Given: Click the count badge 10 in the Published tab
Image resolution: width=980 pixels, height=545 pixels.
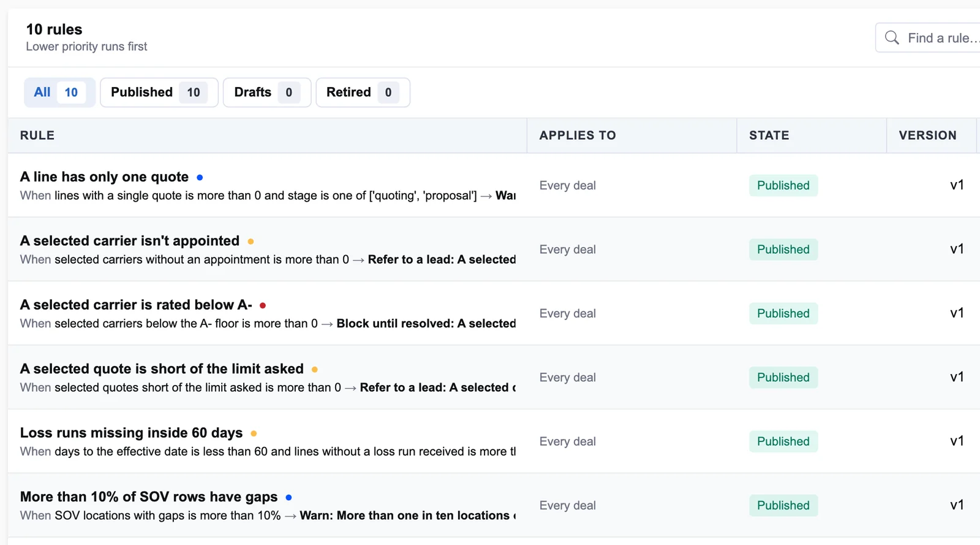Looking at the screenshot, I should pos(194,93).
